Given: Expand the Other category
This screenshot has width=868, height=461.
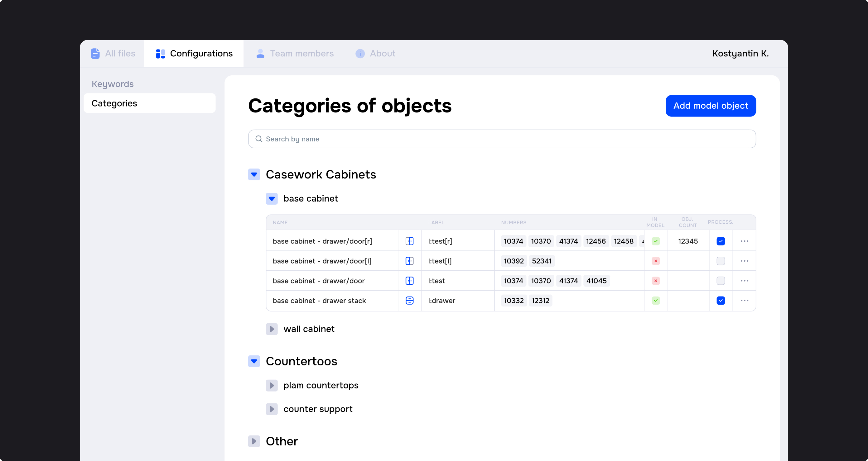Looking at the screenshot, I should pyautogui.click(x=254, y=441).
